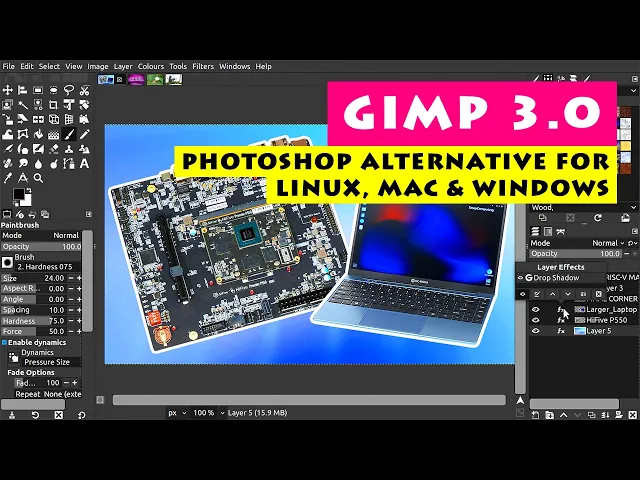This screenshot has height=480, width=640.
Task: Open the Layer menu
Action: click(123, 66)
